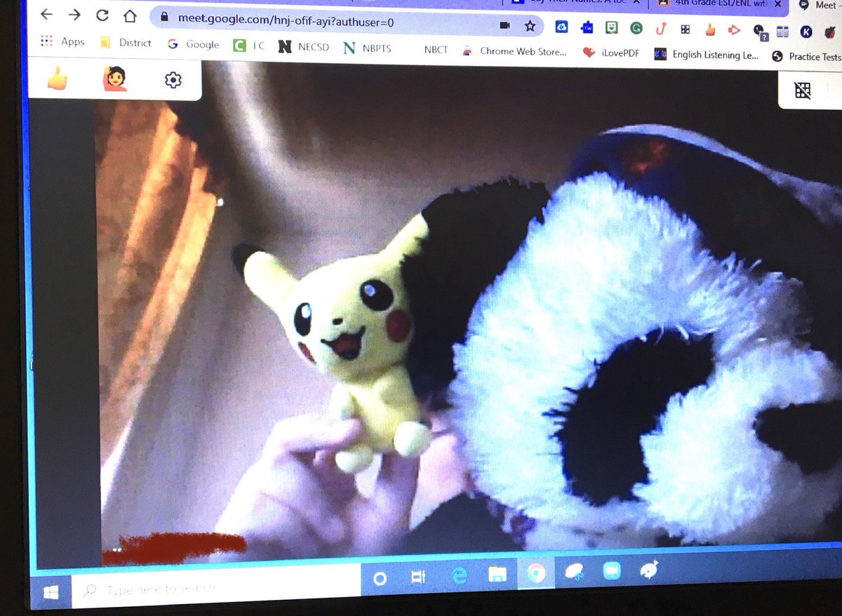The width and height of the screenshot is (842, 616).
Task: Open the blue cloud extension icon
Action: tap(561, 27)
